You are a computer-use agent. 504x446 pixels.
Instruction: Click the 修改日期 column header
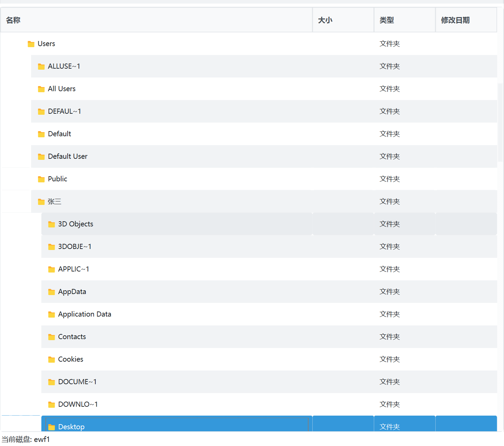point(455,20)
